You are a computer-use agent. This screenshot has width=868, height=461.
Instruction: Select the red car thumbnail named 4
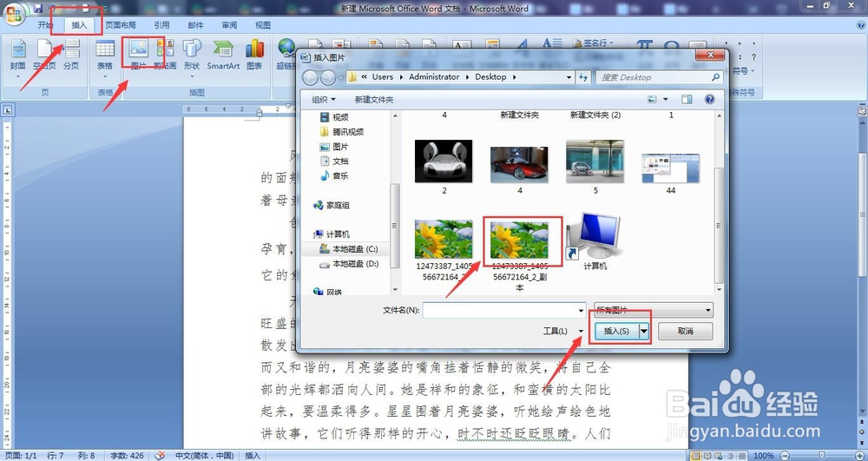pyautogui.click(x=520, y=167)
